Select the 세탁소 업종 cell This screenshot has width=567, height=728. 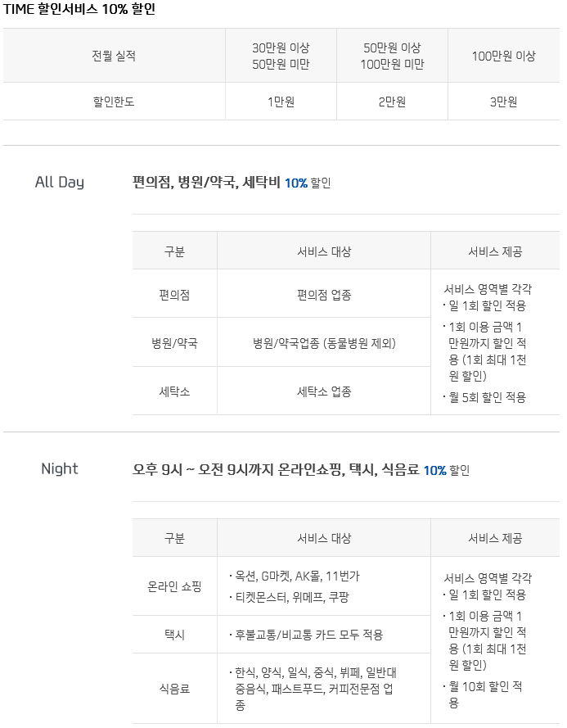pos(324,391)
